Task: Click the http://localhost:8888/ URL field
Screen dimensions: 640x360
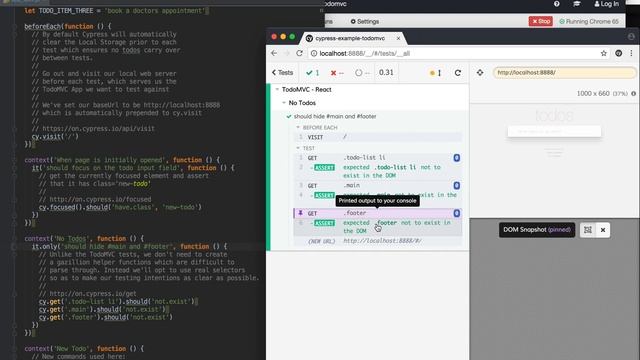Action: 564,73
